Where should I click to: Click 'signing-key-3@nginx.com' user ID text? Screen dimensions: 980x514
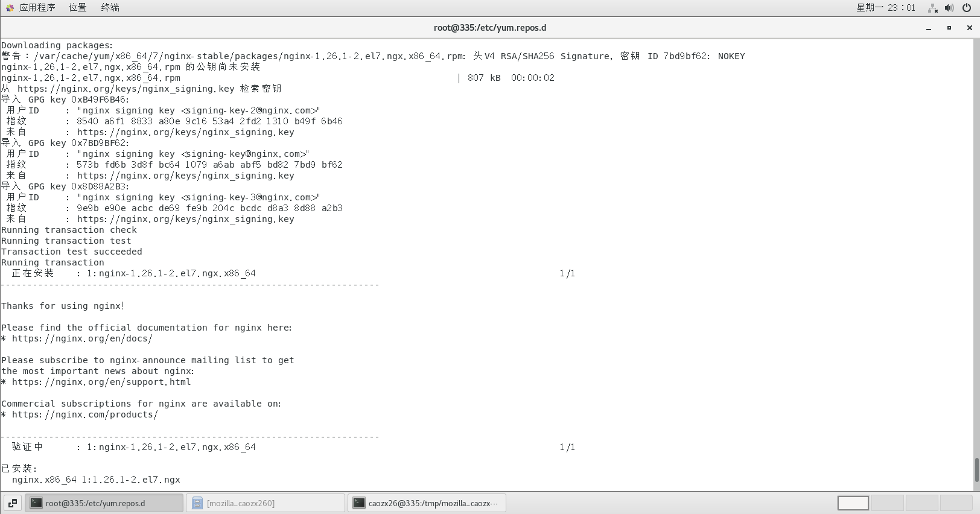click(x=252, y=197)
